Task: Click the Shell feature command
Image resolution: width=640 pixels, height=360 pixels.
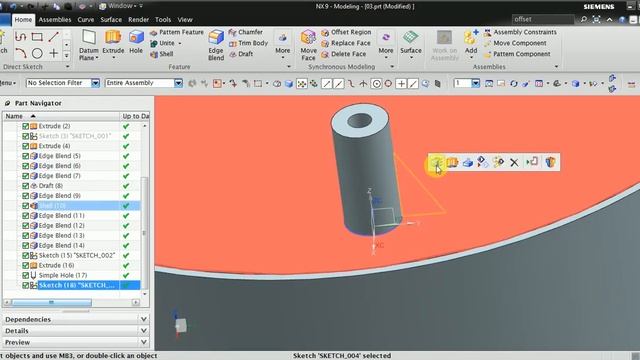Action: [x=162, y=54]
